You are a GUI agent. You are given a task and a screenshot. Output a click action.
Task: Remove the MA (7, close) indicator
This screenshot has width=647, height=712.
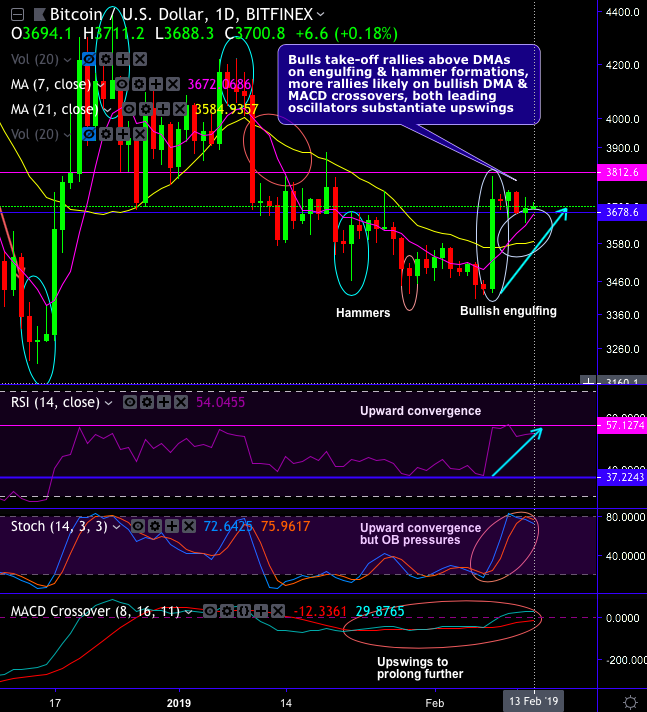tap(173, 84)
